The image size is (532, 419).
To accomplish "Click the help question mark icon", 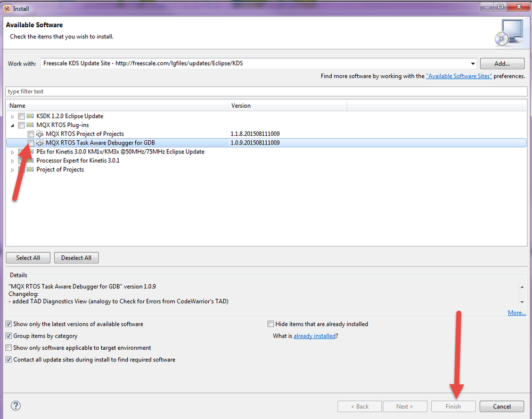I will coord(15,406).
